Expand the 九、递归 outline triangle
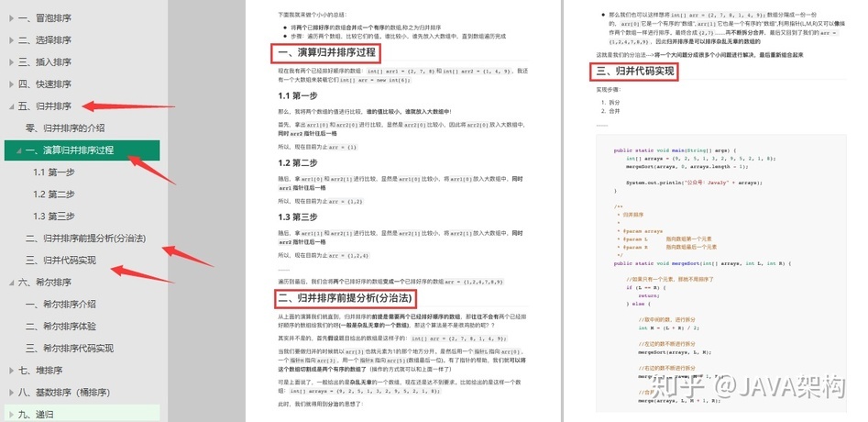 (11, 415)
